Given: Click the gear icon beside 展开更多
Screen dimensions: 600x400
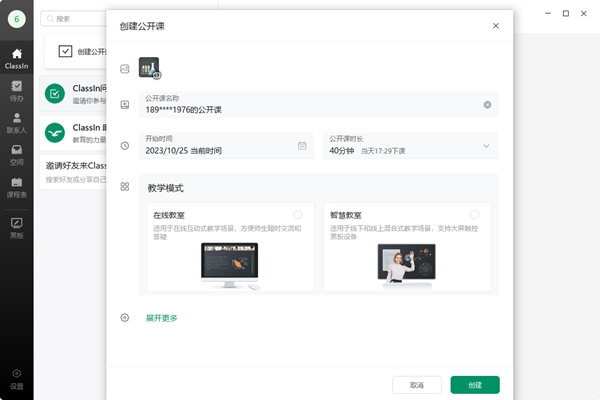Looking at the screenshot, I should [x=125, y=317].
